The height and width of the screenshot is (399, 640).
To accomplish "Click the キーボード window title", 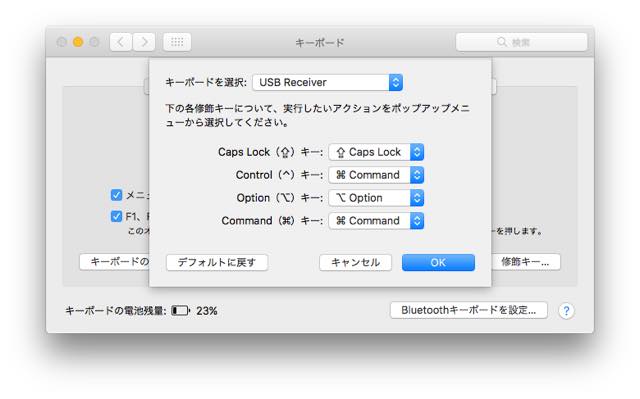I will [x=320, y=42].
